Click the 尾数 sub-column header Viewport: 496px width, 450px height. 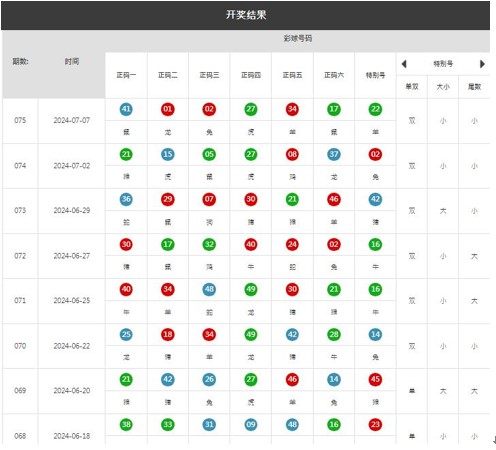tap(474, 87)
